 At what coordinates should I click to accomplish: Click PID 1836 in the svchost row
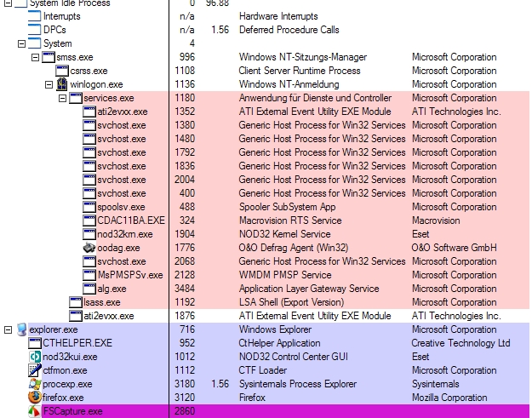pos(185,166)
